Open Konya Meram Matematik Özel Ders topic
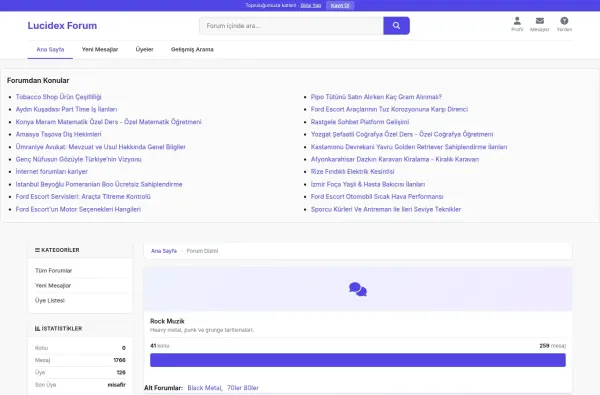Screen dimensions: 600x395 point(108,122)
